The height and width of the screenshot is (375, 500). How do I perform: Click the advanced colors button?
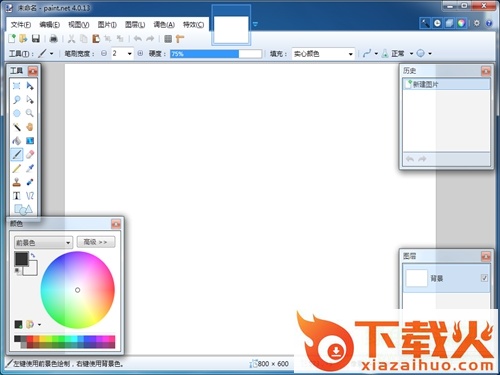(x=96, y=242)
